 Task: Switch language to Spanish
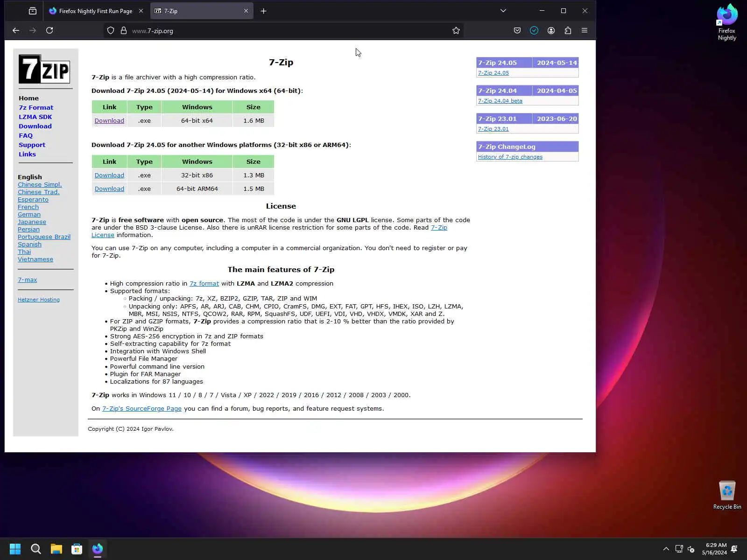pos(29,244)
